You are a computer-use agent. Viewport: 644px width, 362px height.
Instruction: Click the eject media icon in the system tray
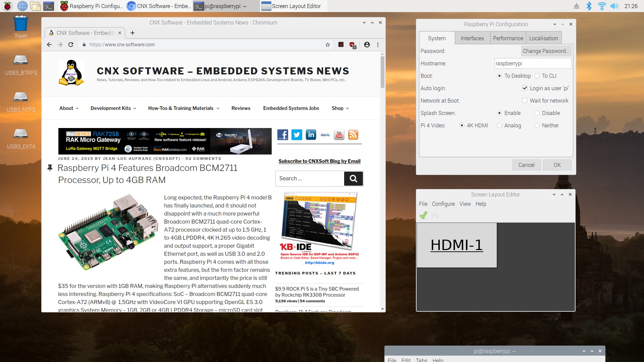[577, 6]
